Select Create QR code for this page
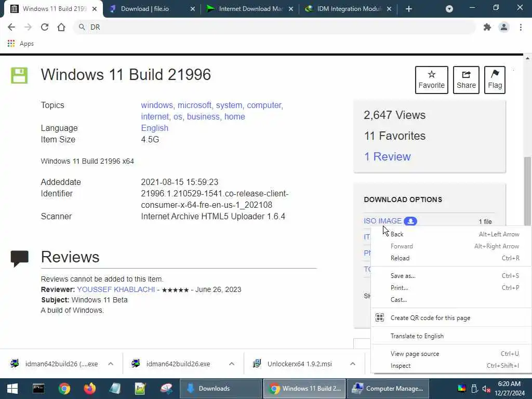532x399 pixels. click(x=451, y=318)
